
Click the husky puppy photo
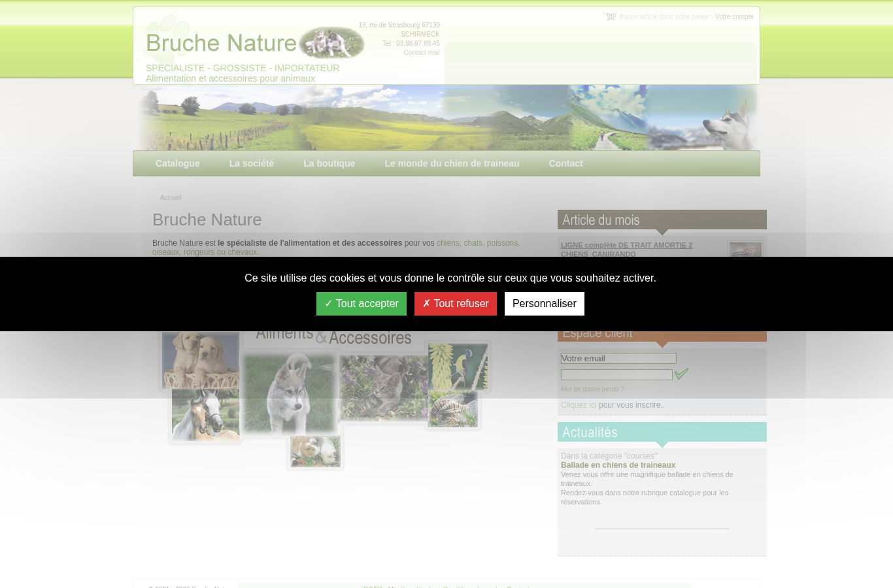(x=290, y=393)
